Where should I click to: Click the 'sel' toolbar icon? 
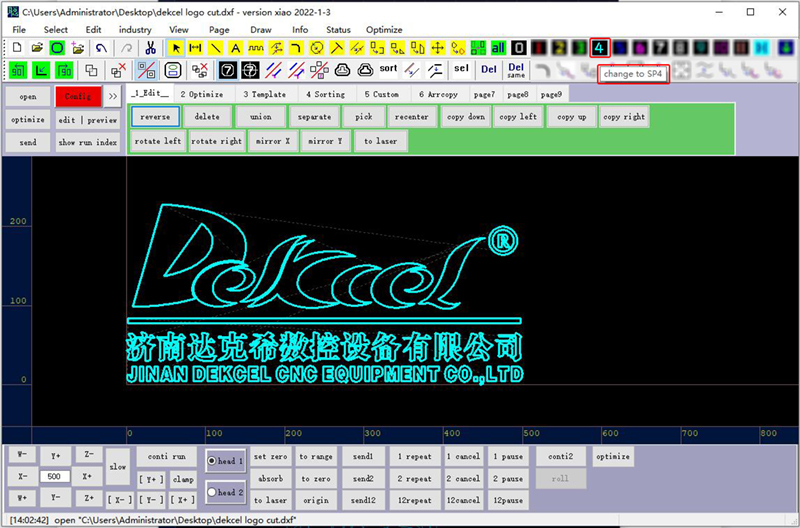click(x=461, y=68)
